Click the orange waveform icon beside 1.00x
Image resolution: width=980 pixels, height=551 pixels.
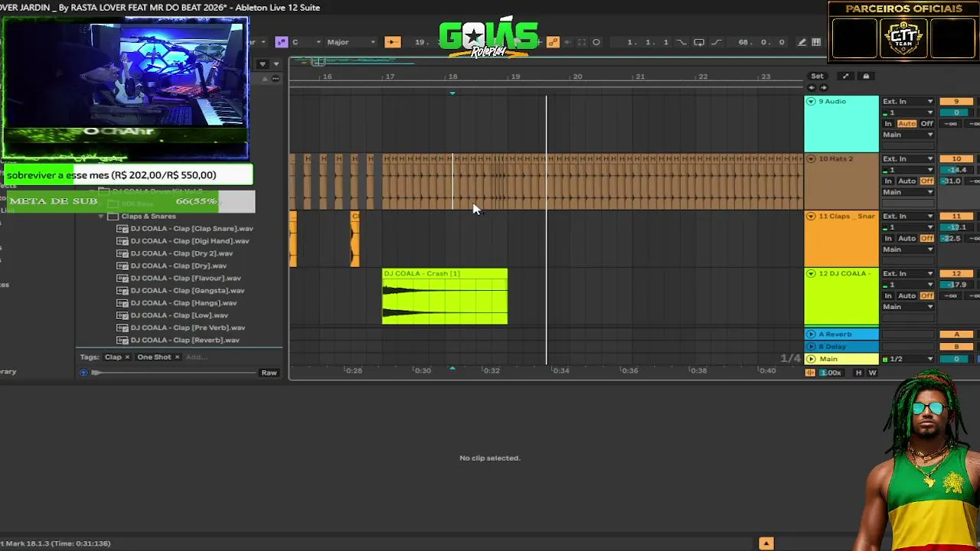(810, 373)
